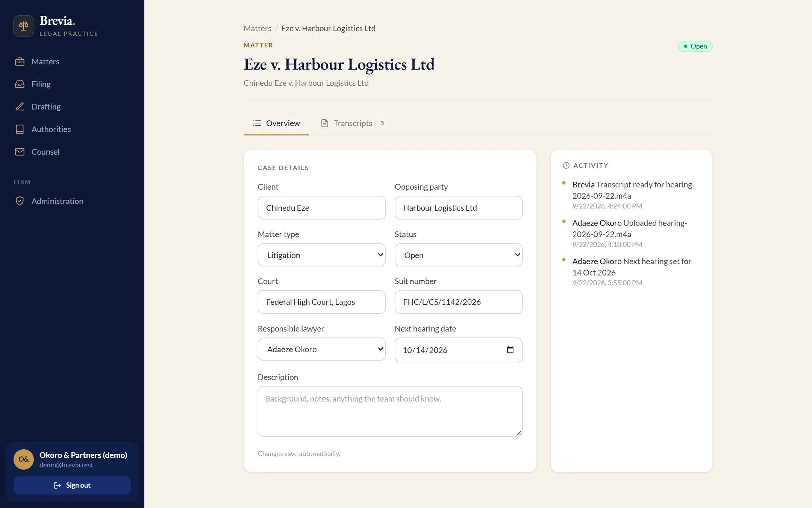Switch to the Transcripts tab
Viewport: 812px width, 508px height.
pyautogui.click(x=353, y=123)
